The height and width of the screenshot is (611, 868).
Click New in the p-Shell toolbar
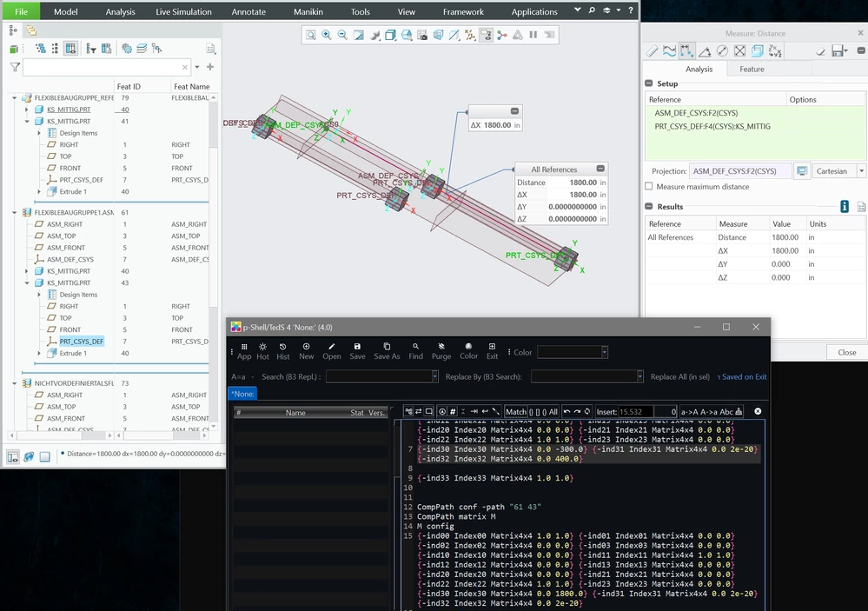[x=306, y=351]
